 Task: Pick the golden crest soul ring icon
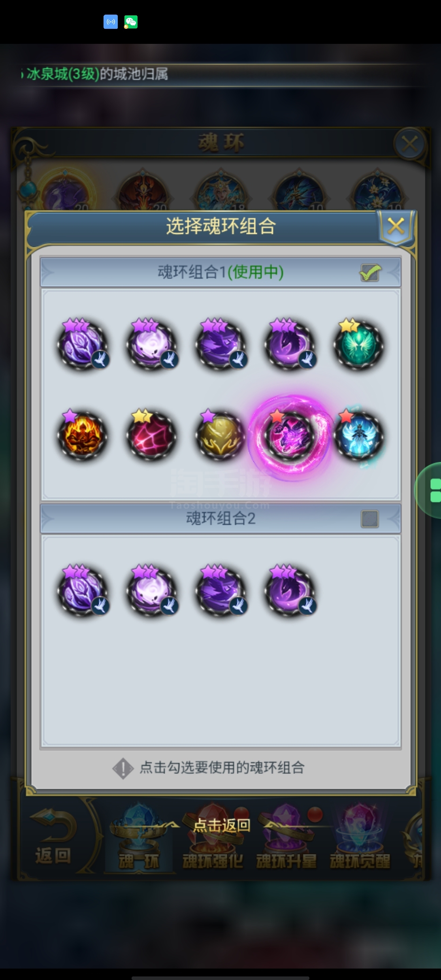click(220, 436)
